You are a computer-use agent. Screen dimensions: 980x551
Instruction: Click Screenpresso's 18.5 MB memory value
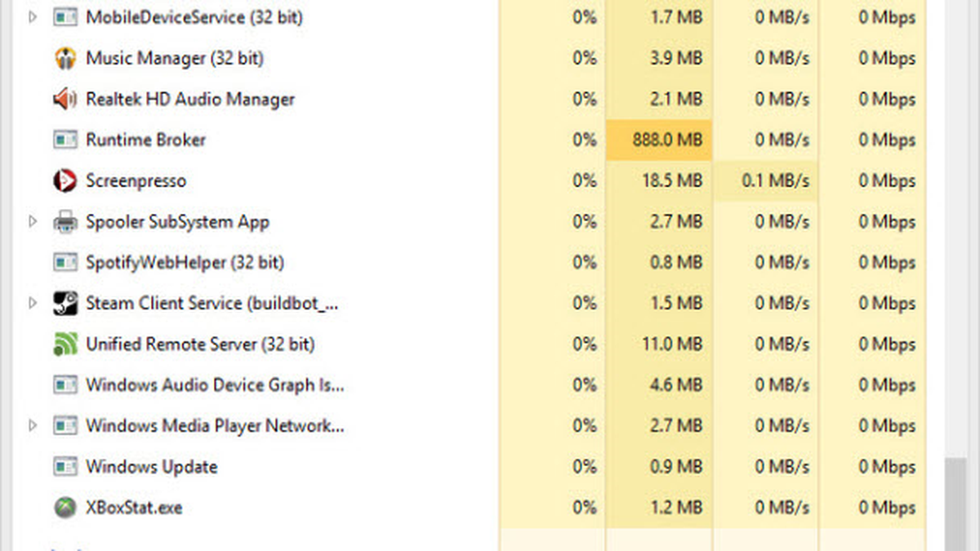coord(672,180)
